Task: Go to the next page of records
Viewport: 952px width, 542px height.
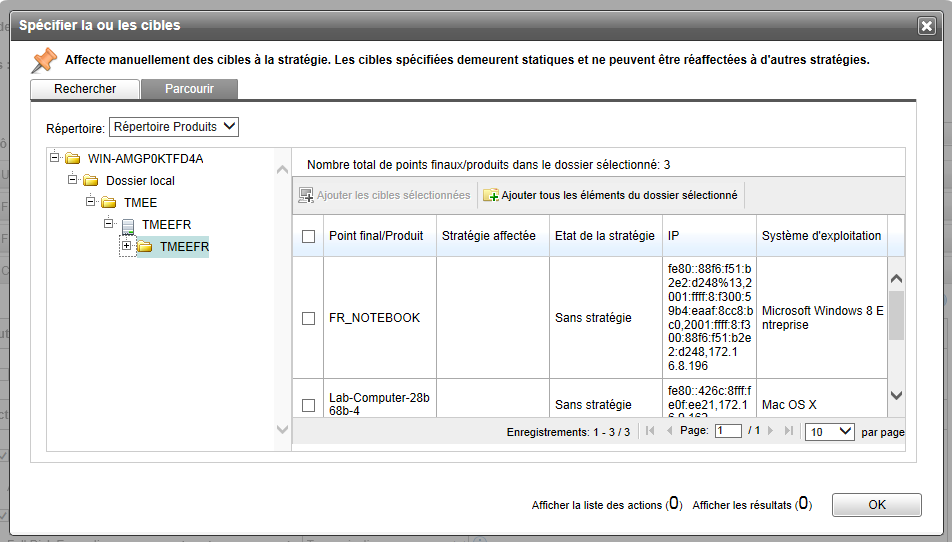Action: tap(772, 431)
